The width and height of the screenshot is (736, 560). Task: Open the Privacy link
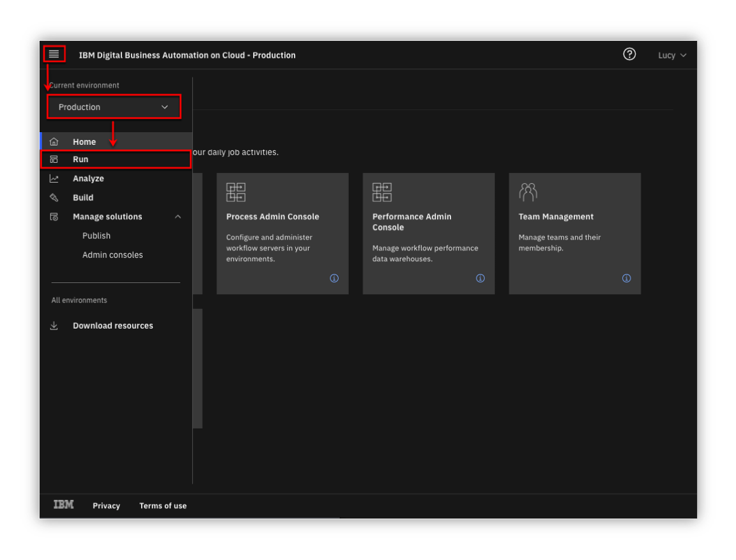coord(107,506)
